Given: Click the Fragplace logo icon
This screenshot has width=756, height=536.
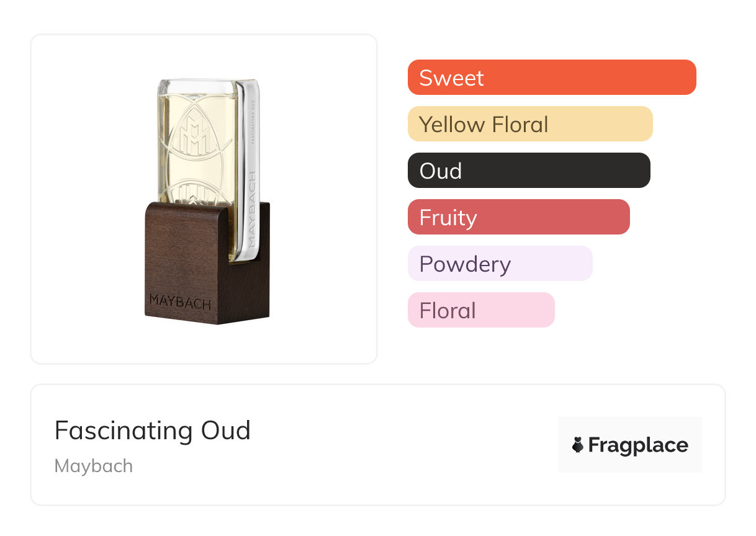Looking at the screenshot, I should point(578,445).
